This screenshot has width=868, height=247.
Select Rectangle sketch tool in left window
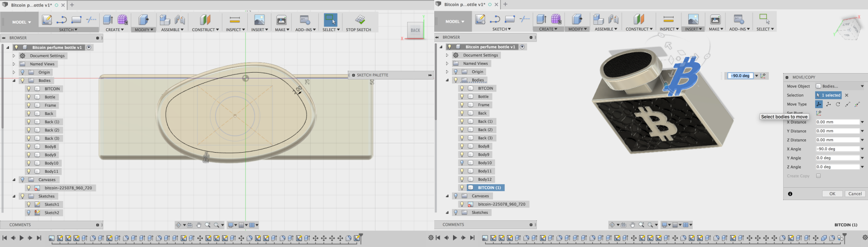click(76, 20)
